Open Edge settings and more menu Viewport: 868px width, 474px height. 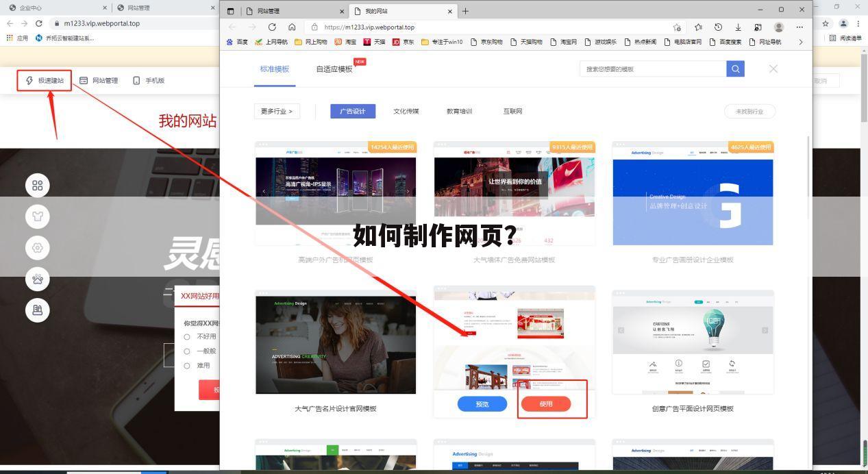799,27
